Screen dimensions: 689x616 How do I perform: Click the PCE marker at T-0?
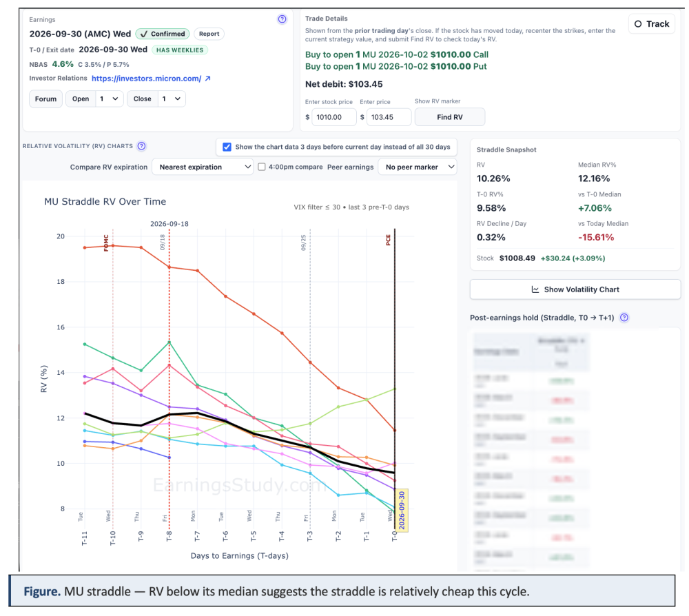388,240
